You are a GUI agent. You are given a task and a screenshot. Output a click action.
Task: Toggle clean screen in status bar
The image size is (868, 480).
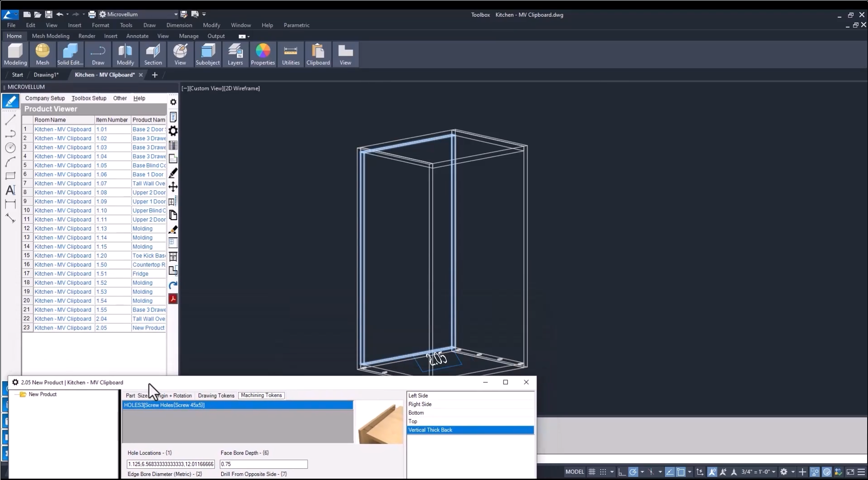(850, 472)
